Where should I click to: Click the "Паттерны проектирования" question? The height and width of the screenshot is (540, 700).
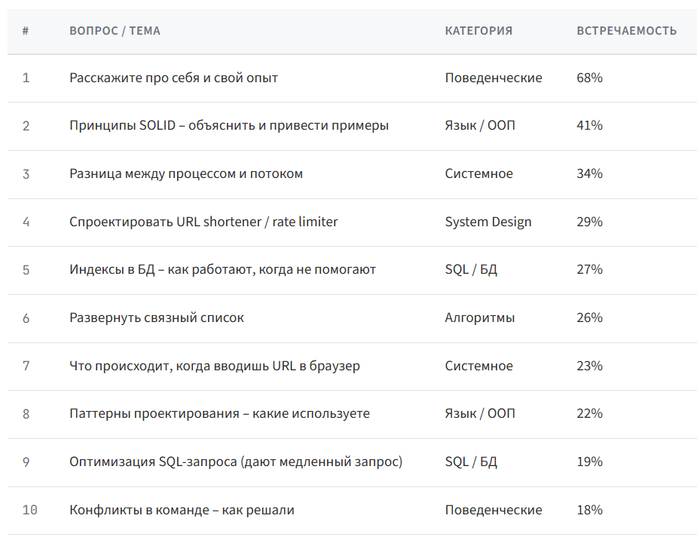219,414
